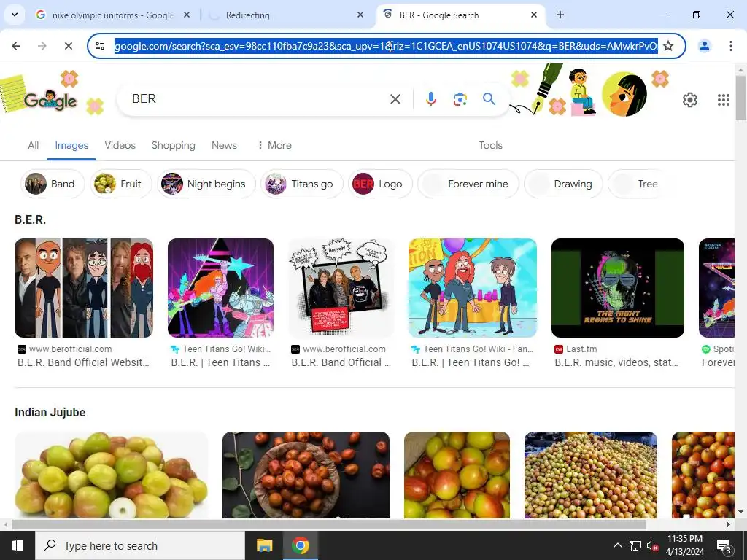
Task: Open comic-style band photo thumbnail
Action: 341,288
